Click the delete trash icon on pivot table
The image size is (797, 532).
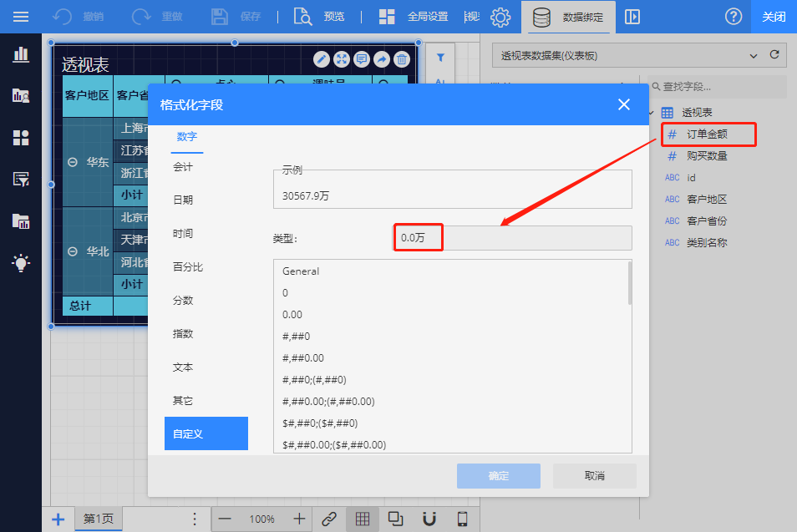tap(402, 58)
